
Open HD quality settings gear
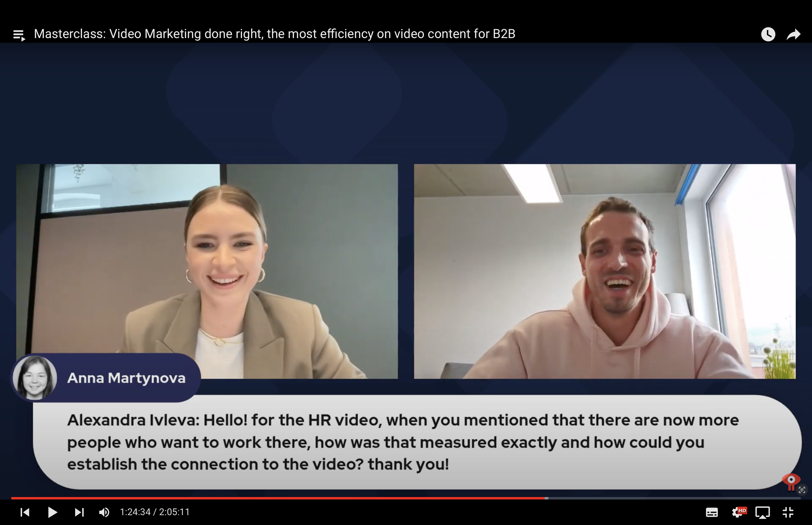(738, 512)
